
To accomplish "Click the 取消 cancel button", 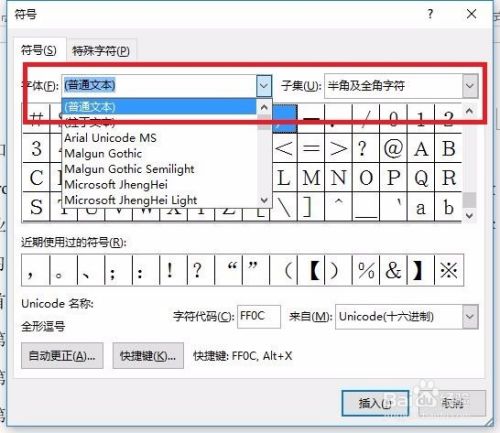I will click(452, 403).
